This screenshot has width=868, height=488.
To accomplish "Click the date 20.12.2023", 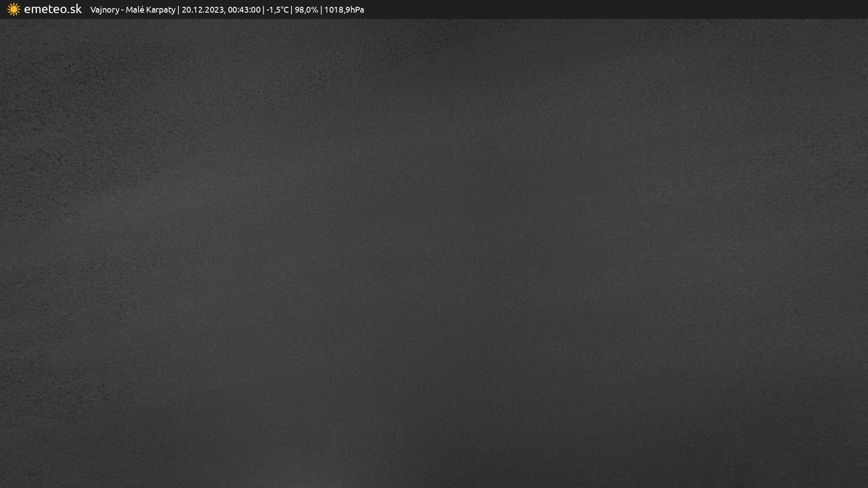I will [x=203, y=9].
